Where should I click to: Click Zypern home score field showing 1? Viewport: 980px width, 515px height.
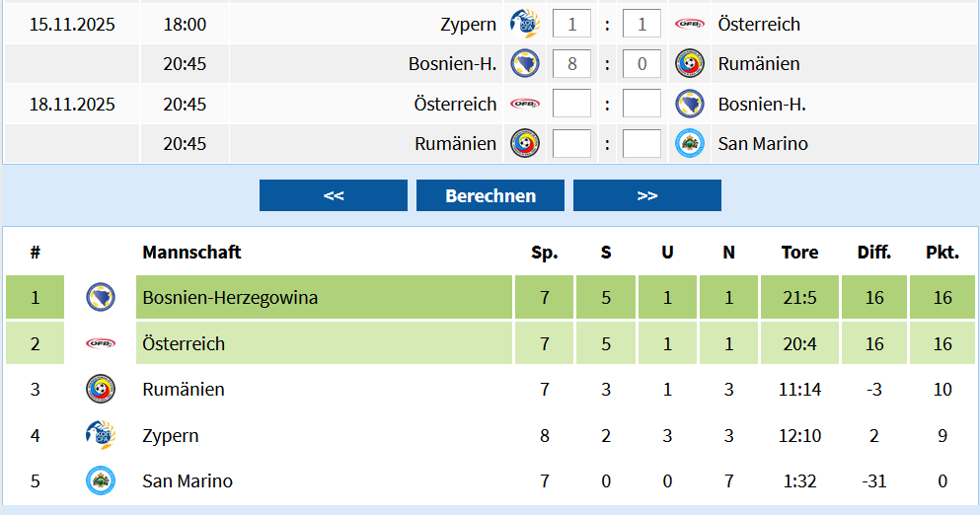point(571,24)
